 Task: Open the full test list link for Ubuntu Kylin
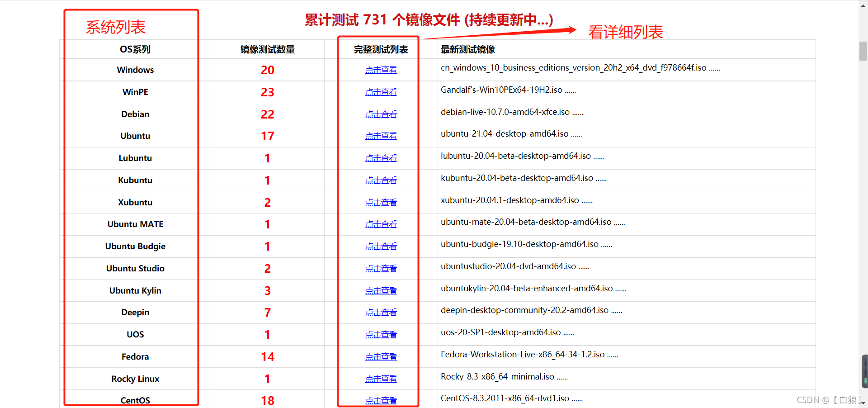tap(381, 290)
